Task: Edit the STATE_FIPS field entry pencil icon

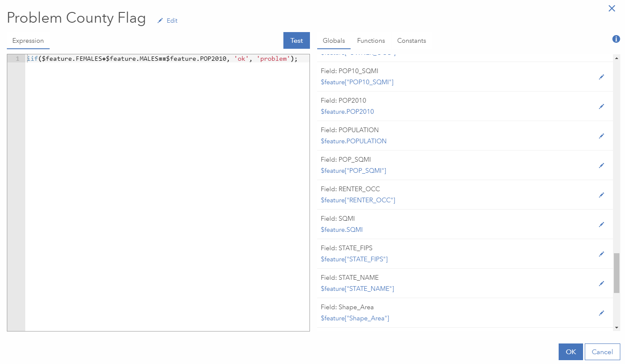Action: tap(601, 254)
